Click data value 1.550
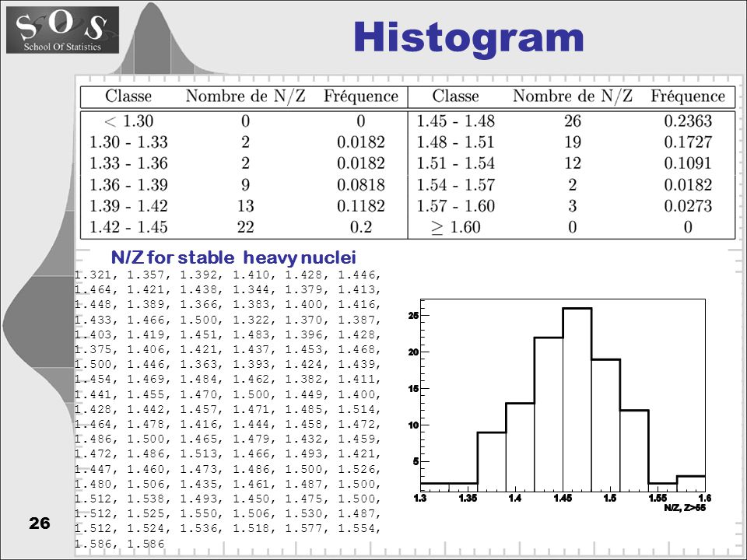This screenshot has height=560, width=747. (x=198, y=514)
